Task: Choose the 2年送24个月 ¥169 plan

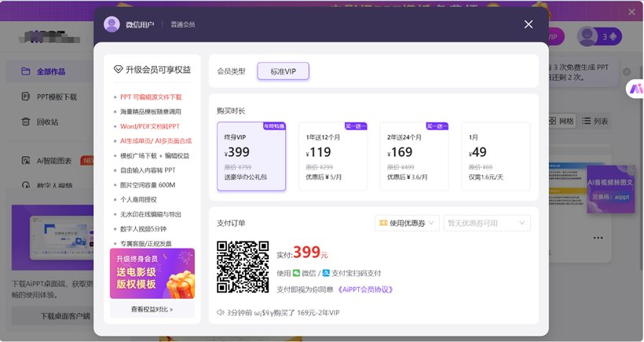Action: coord(414,156)
